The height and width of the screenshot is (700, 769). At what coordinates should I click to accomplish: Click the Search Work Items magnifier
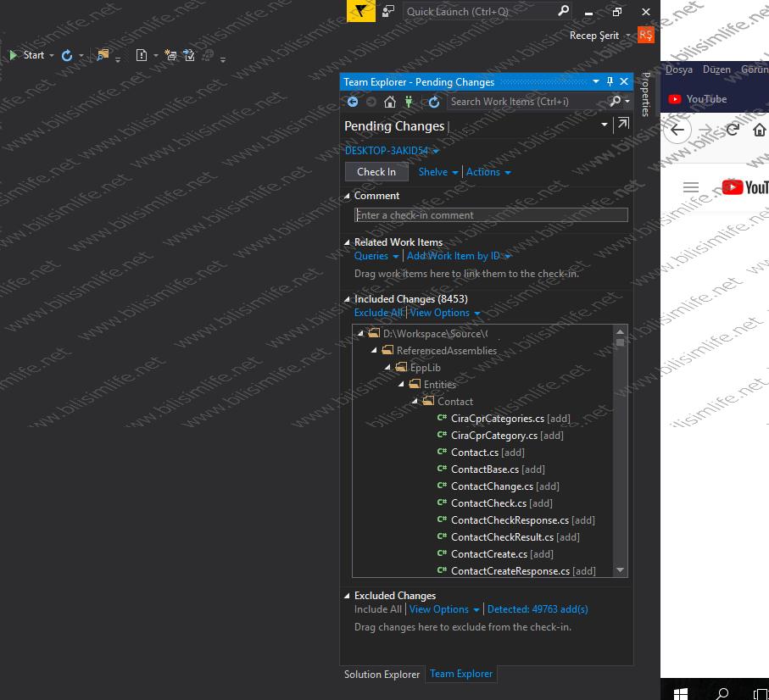[x=615, y=101]
